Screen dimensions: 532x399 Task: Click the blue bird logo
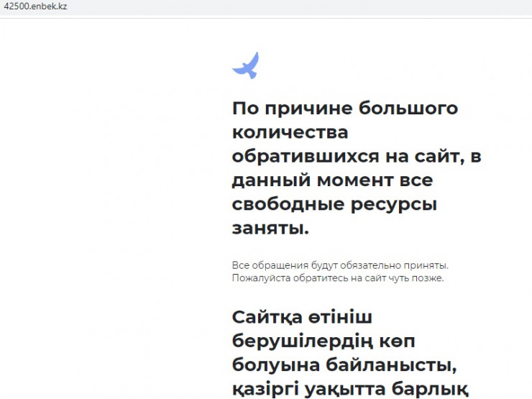click(x=245, y=65)
